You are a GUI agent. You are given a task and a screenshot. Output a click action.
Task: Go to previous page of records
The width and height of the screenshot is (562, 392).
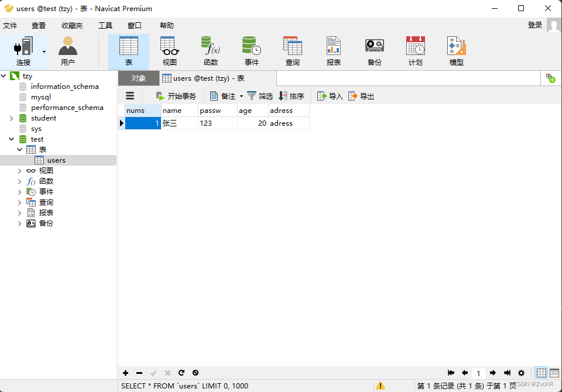[x=465, y=373]
